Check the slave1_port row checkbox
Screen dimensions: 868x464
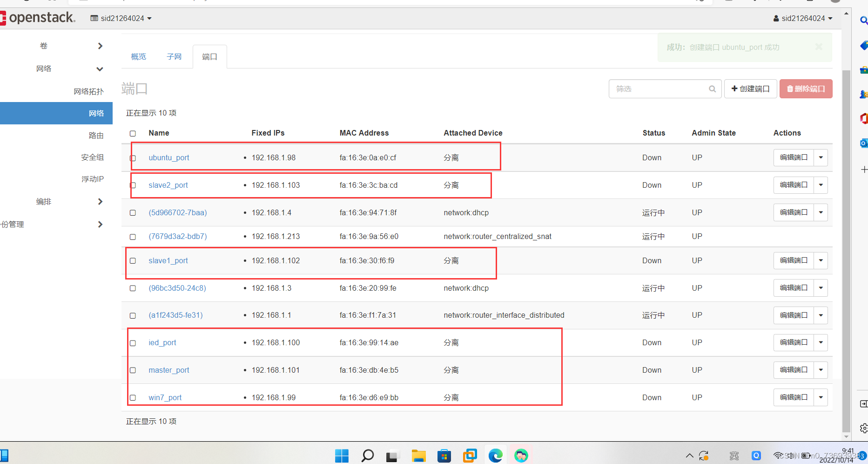[133, 261]
